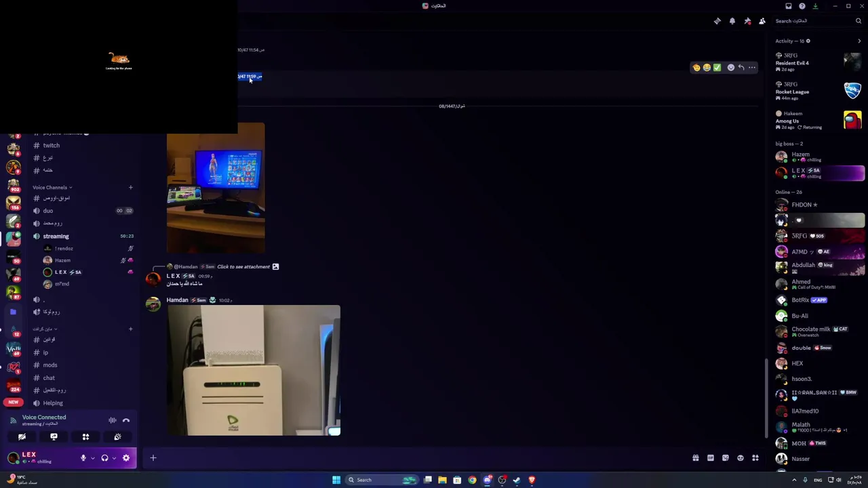868x488 pixels.
Task: Toggle camera in voice controls
Action: point(22,437)
